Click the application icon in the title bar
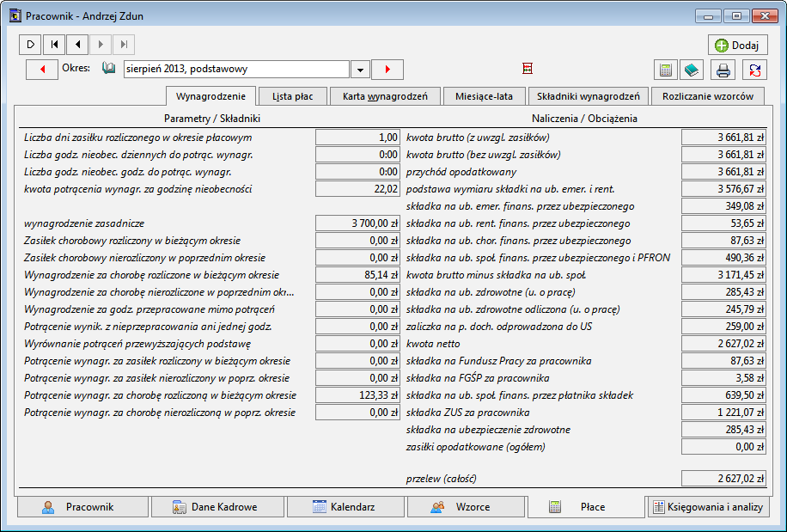 pos(15,16)
